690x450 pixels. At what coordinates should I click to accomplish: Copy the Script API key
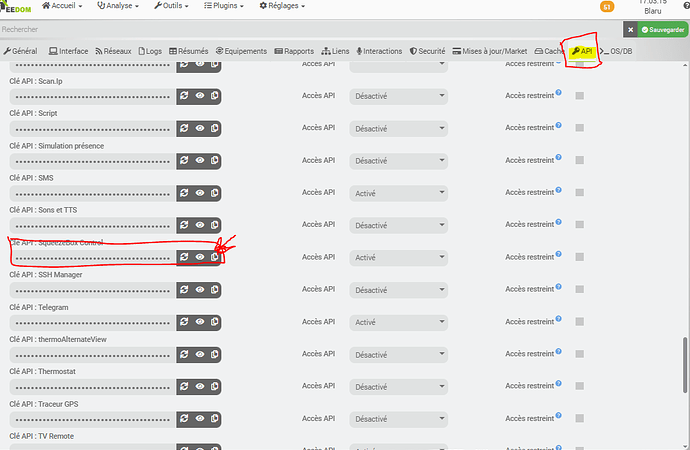tap(215, 128)
